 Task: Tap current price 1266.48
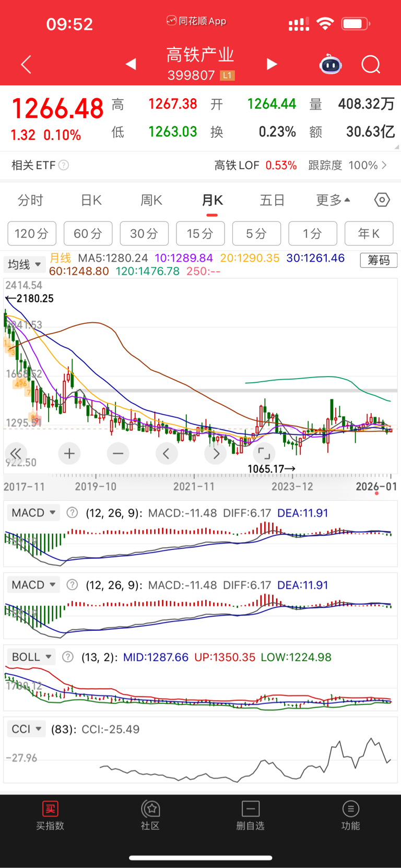[57, 109]
